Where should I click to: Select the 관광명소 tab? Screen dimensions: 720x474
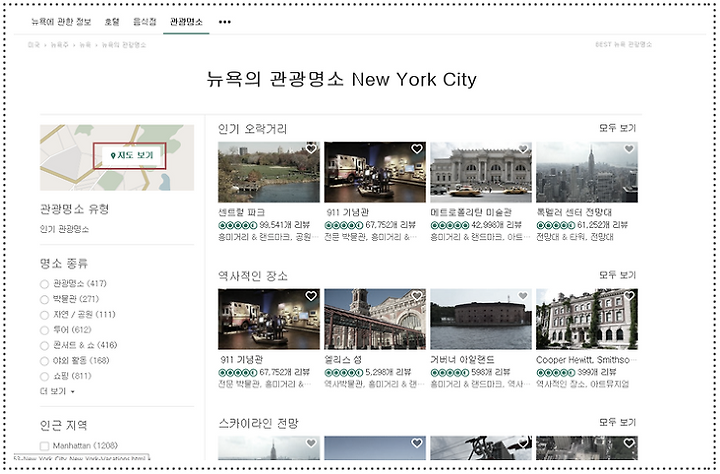click(x=186, y=22)
